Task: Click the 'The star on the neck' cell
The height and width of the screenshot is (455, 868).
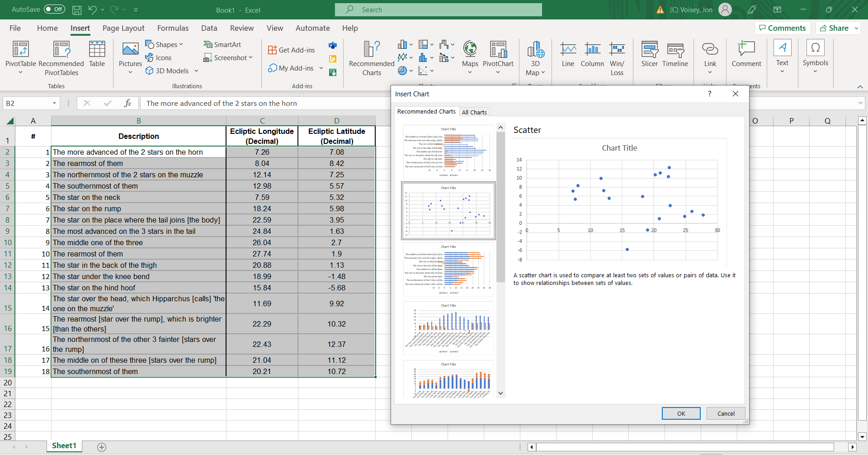Action: coord(139,197)
